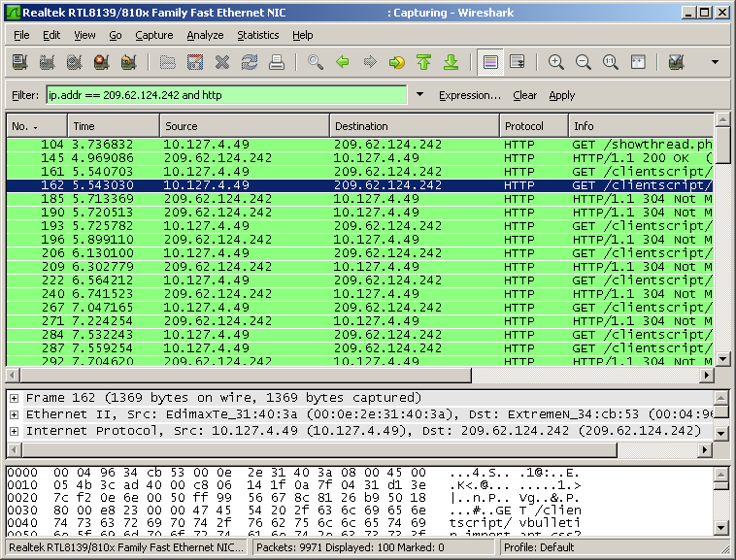Start a new live capture icon
This screenshot has width=736, height=560.
click(74, 62)
